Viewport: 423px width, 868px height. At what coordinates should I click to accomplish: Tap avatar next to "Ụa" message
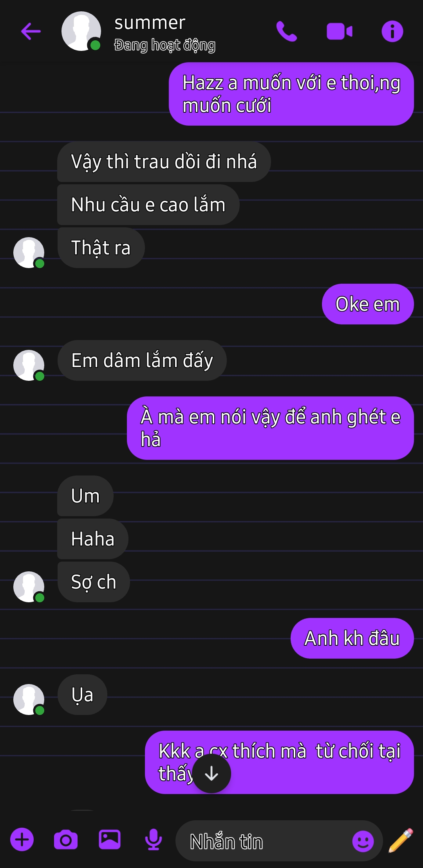pos(29,699)
